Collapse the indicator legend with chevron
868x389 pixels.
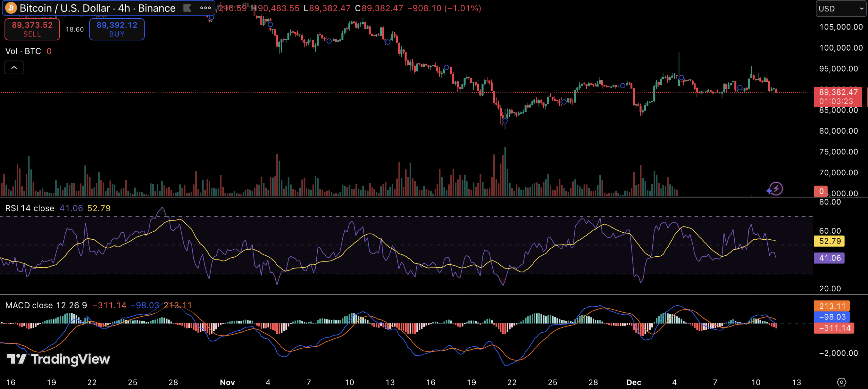[x=14, y=67]
